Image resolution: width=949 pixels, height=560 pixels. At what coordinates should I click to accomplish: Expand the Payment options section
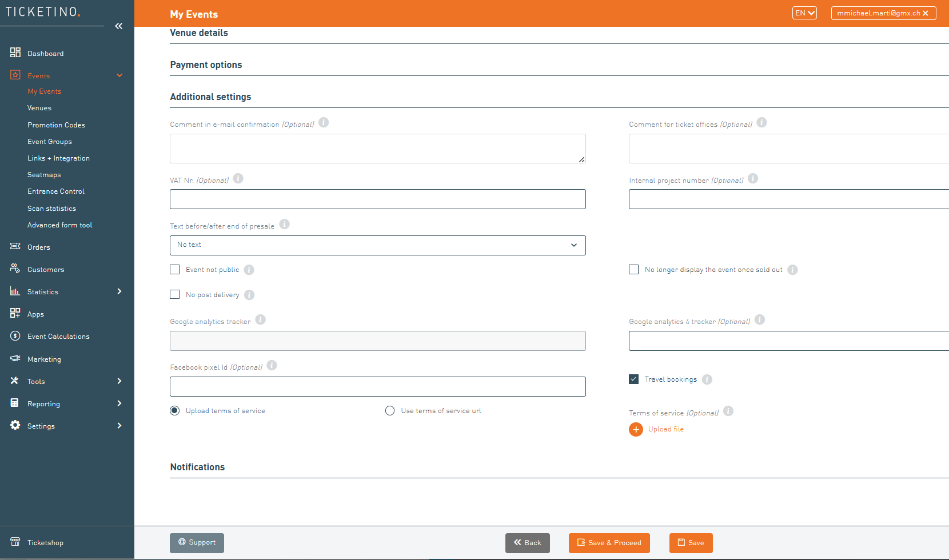point(206,65)
